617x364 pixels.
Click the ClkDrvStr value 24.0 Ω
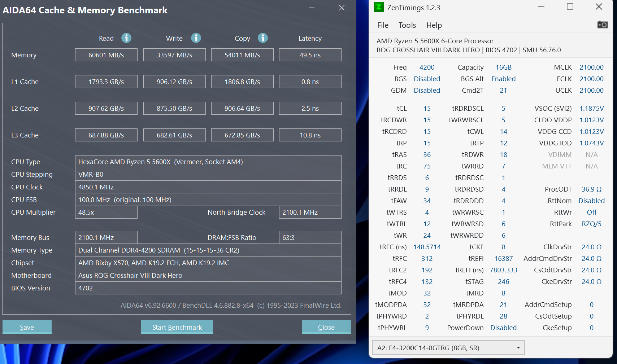(x=591, y=247)
